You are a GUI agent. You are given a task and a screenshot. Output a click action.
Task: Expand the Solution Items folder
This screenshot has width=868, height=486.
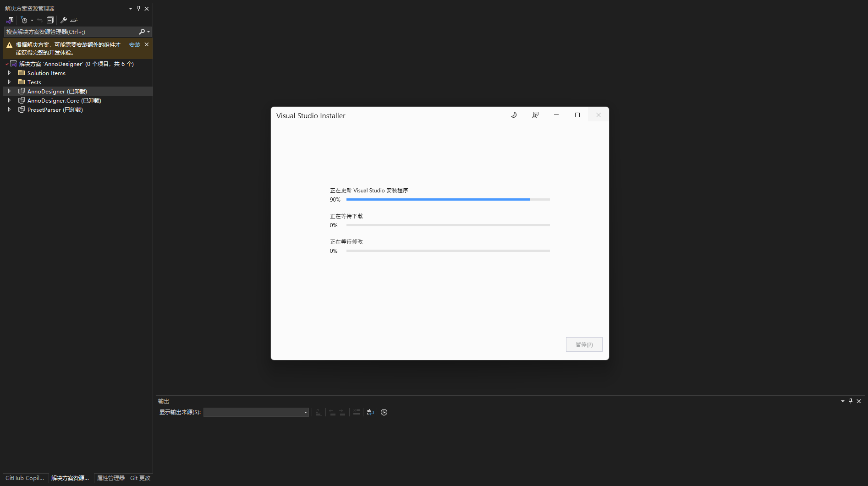point(9,73)
